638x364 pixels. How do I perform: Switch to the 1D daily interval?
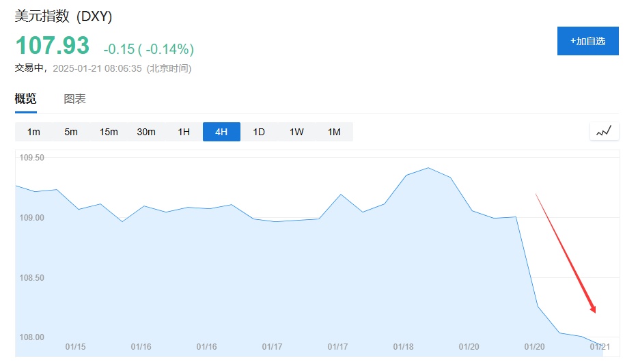pos(259,132)
